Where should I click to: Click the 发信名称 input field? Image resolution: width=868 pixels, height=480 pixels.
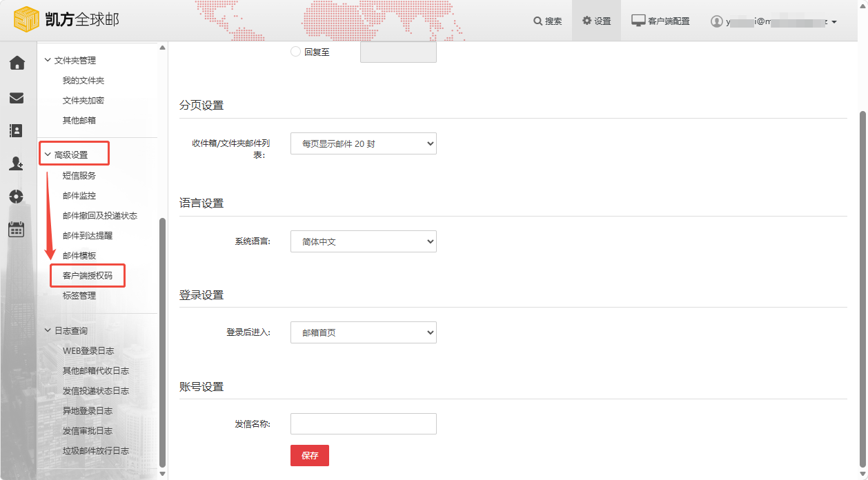click(x=364, y=423)
